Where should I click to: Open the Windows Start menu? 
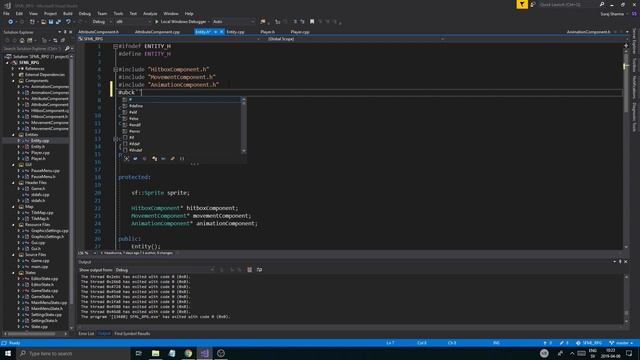pos(8,353)
